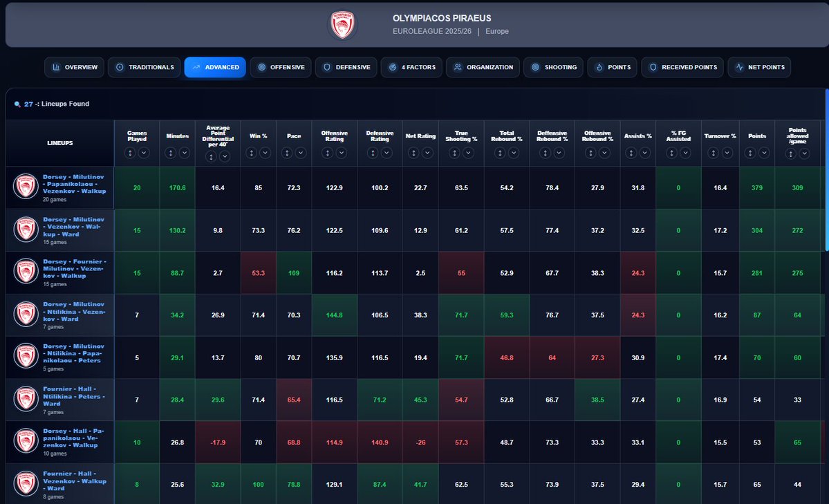Open the Games Played column dropdown chevron
This screenshot has width=829, height=504.
click(144, 153)
